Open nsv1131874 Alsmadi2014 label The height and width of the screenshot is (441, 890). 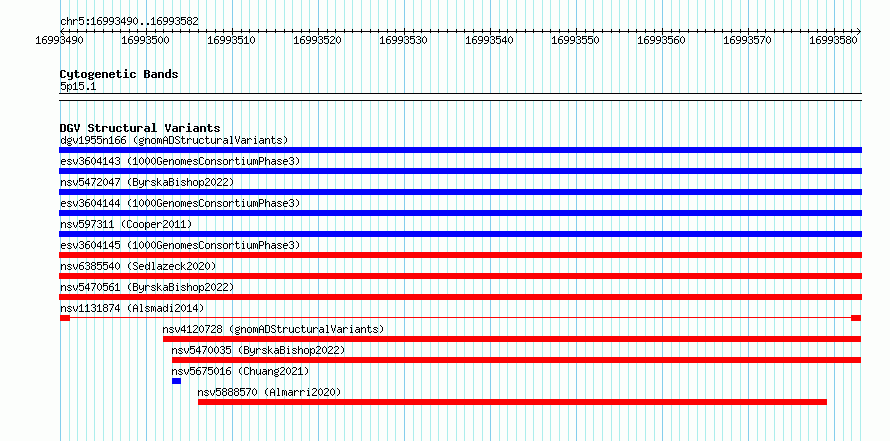(132, 308)
